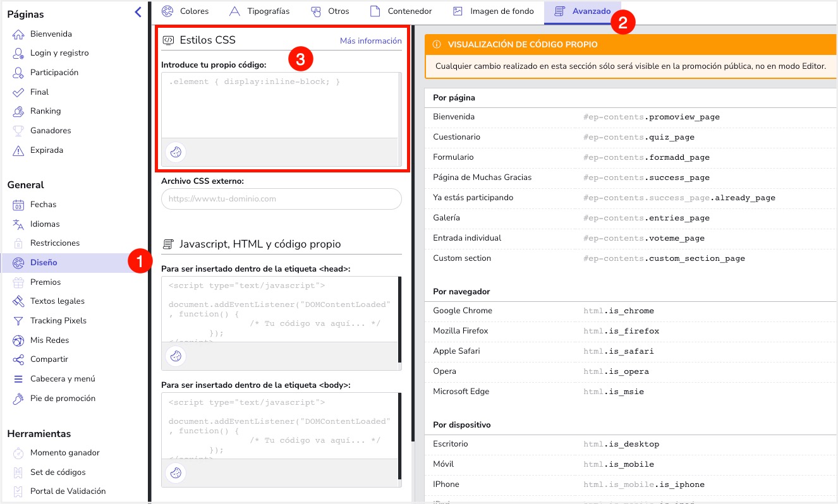This screenshot has height=504, width=838.
Task: Click the Pie de promoción icon
Action: tap(18, 399)
